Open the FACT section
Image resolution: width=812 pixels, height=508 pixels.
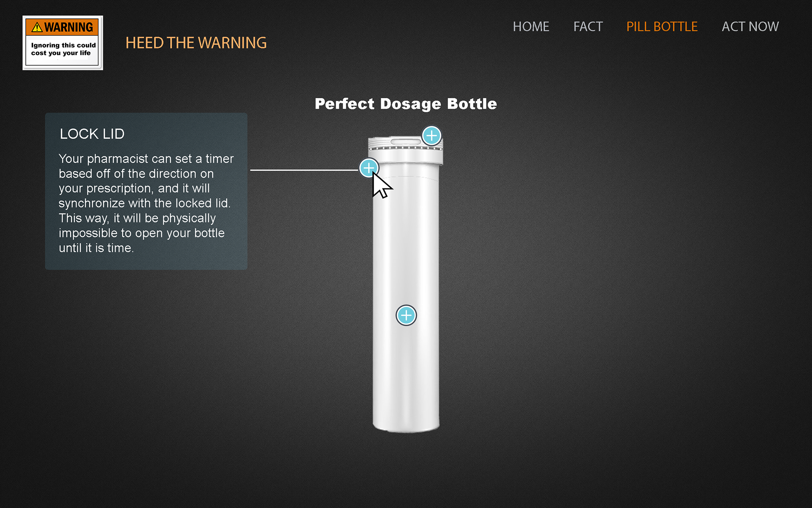(588, 27)
